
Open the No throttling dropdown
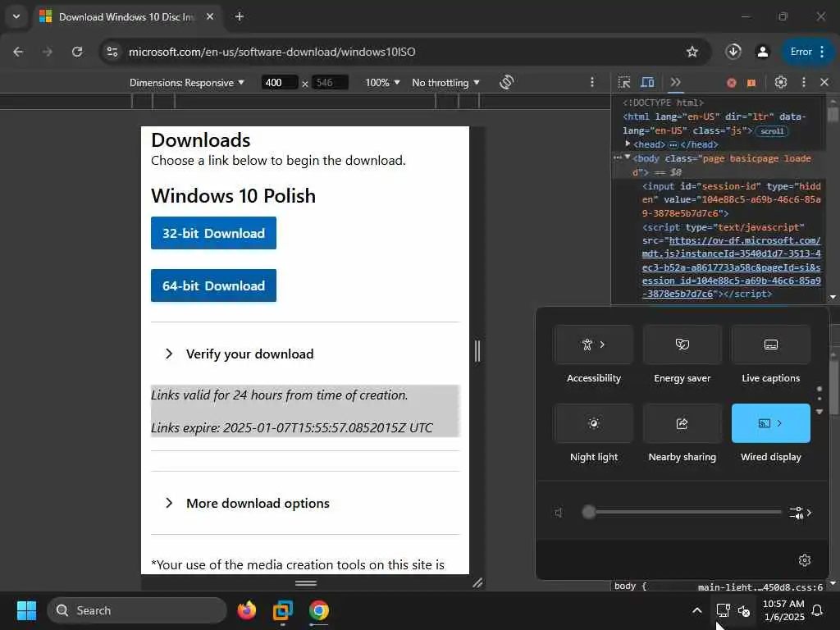(445, 83)
